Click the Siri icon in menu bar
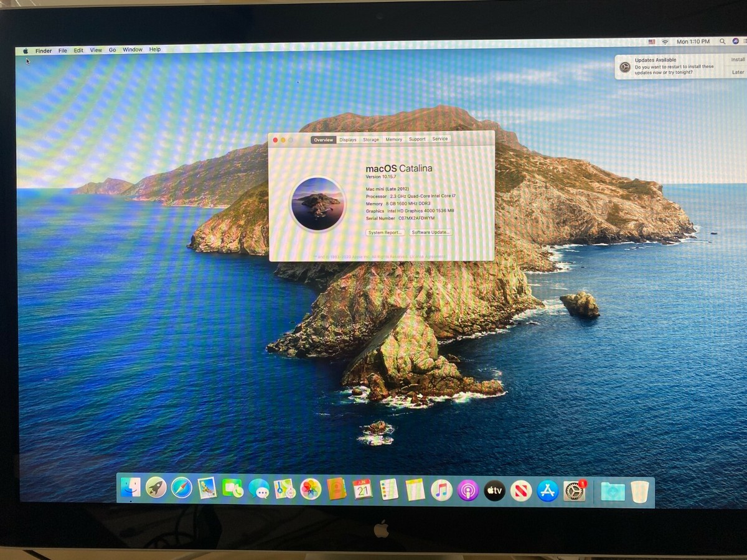Viewport: 747px width, 560px height. 736,41
